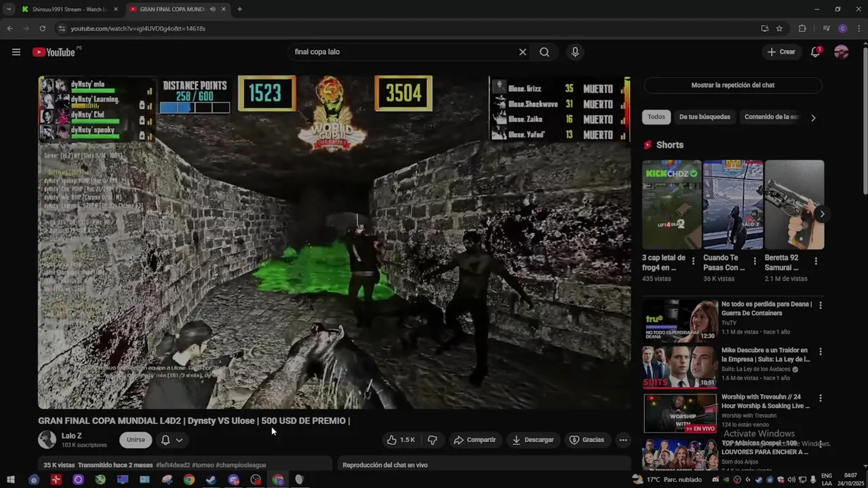868x488 pixels.
Task: Show next Shorts with the arrow
Action: point(822,214)
